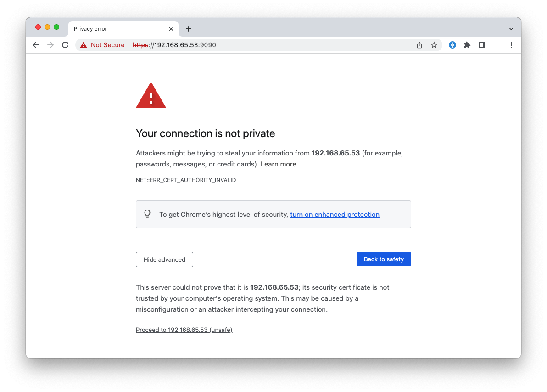Collapse details with Hide advanced
547x392 pixels.
point(164,259)
